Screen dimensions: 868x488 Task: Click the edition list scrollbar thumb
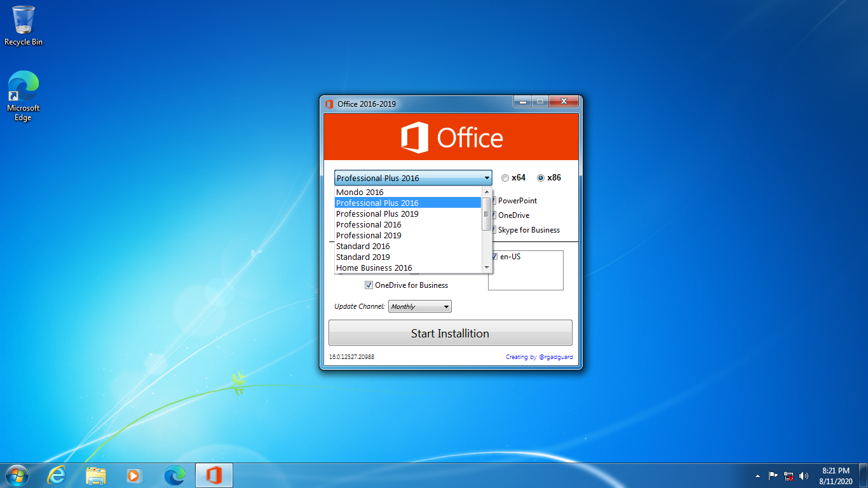pyautogui.click(x=487, y=214)
